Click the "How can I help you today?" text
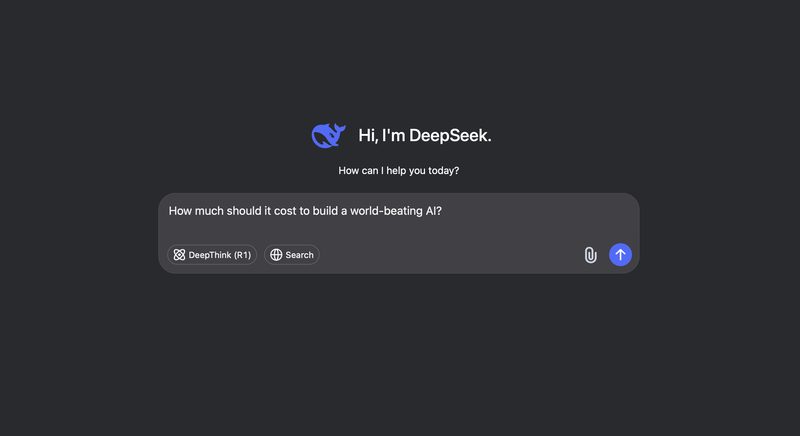The image size is (800, 436). tap(399, 171)
